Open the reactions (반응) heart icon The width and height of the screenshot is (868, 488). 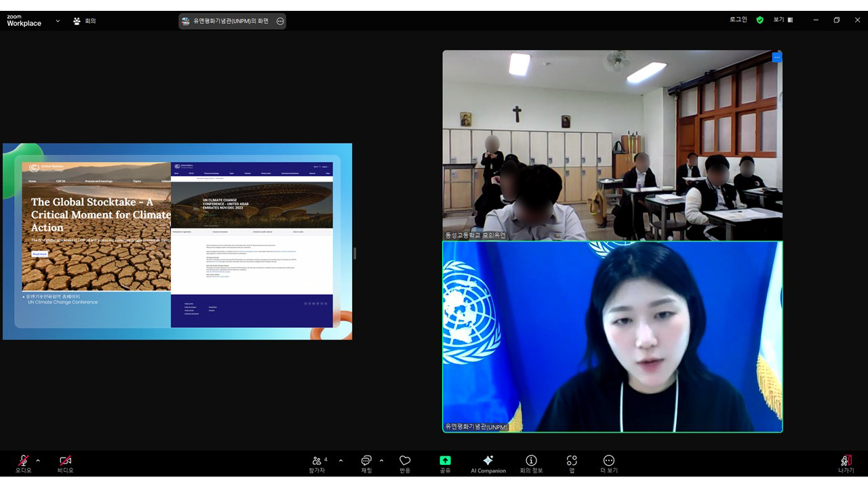[x=405, y=462]
